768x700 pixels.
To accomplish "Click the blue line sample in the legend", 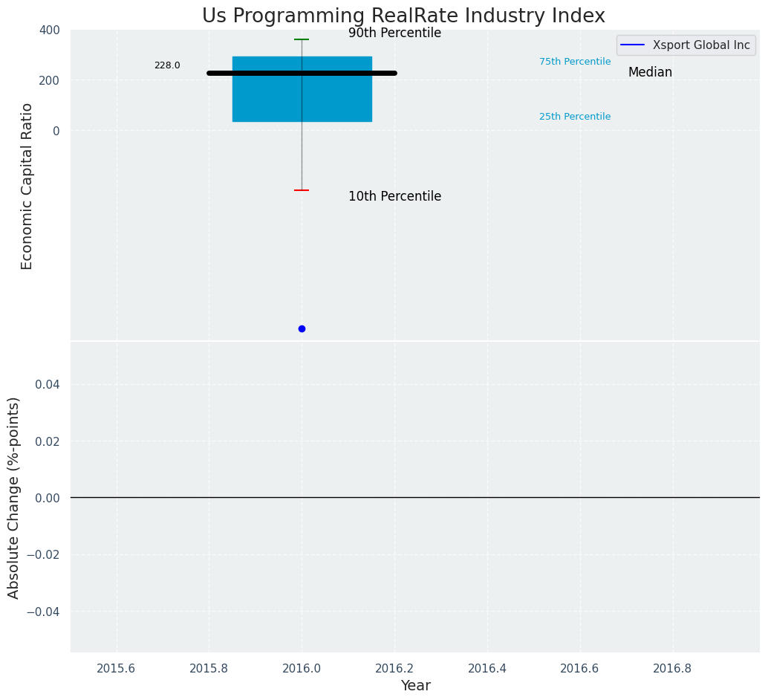I will coord(632,45).
